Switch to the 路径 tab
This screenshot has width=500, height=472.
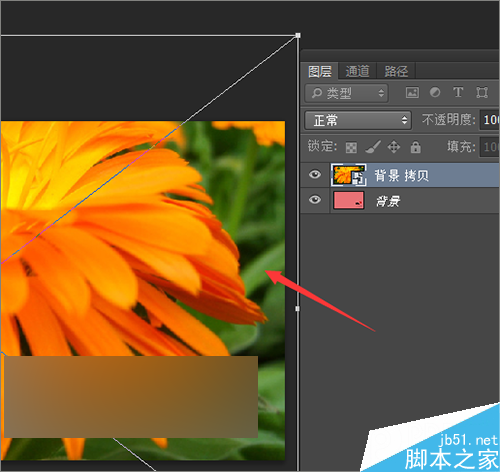(x=396, y=71)
